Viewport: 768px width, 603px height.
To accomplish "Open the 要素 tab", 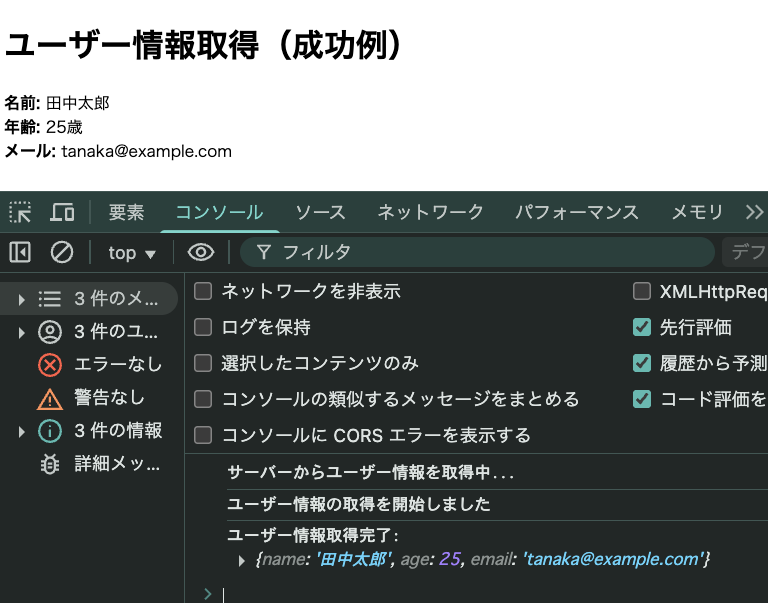I will coord(127,212).
